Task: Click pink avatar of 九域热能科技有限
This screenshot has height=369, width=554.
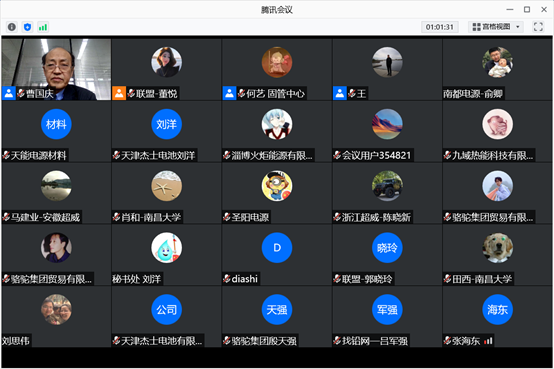Action: pos(497,124)
